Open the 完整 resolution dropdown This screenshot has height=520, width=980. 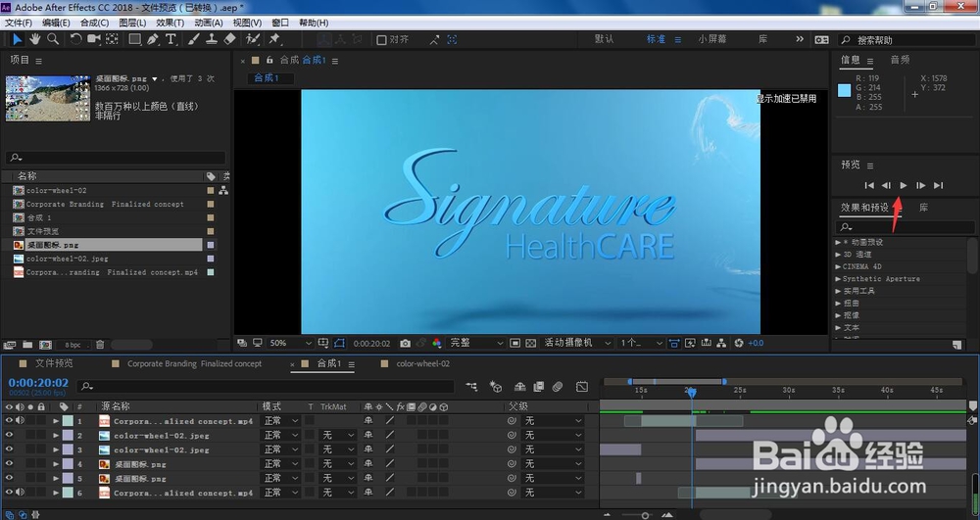tap(476, 344)
